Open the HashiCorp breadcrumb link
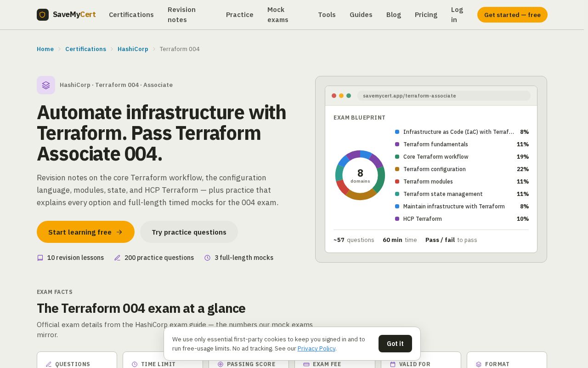 (x=133, y=49)
